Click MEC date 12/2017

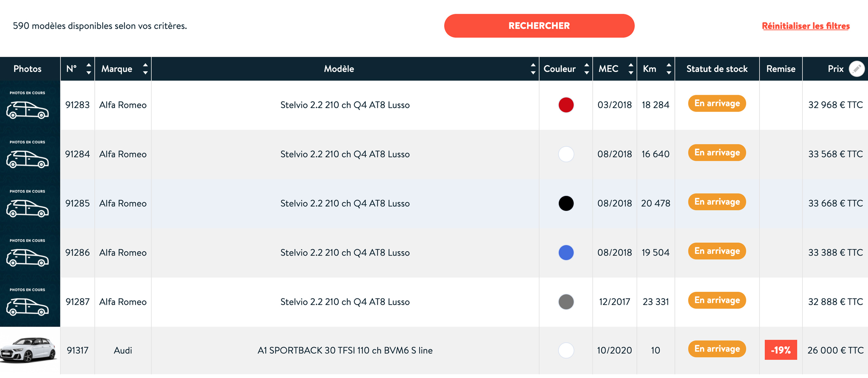(614, 302)
